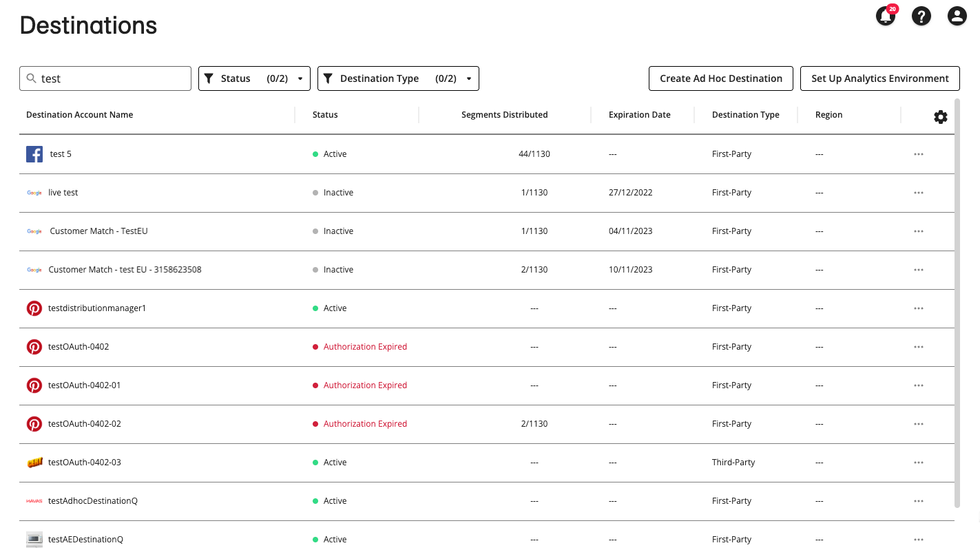The image size is (980, 552).
Task: Open the column settings gear icon
Action: point(941,117)
